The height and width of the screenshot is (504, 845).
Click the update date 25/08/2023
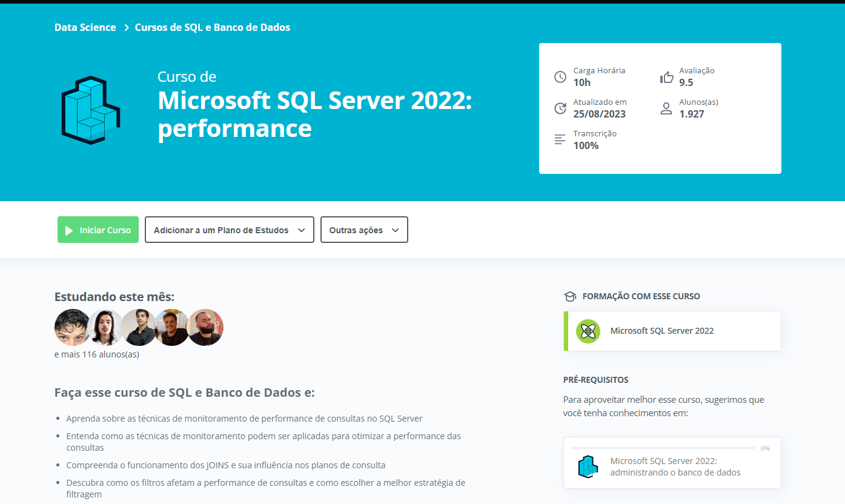click(600, 114)
